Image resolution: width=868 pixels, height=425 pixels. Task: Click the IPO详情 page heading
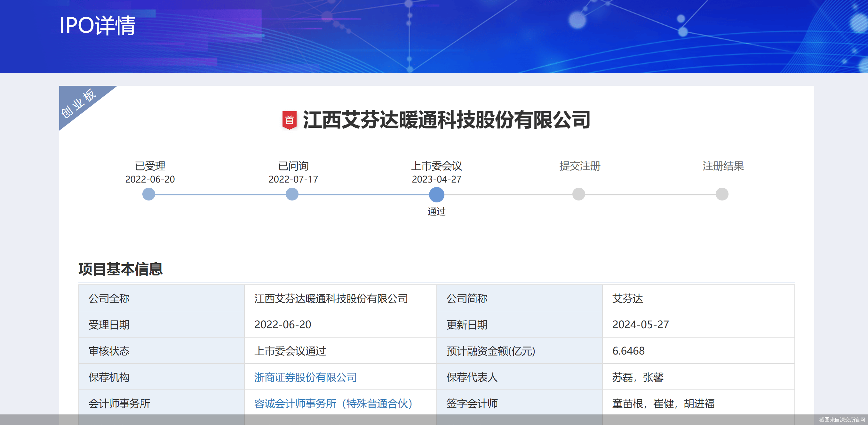tap(97, 25)
